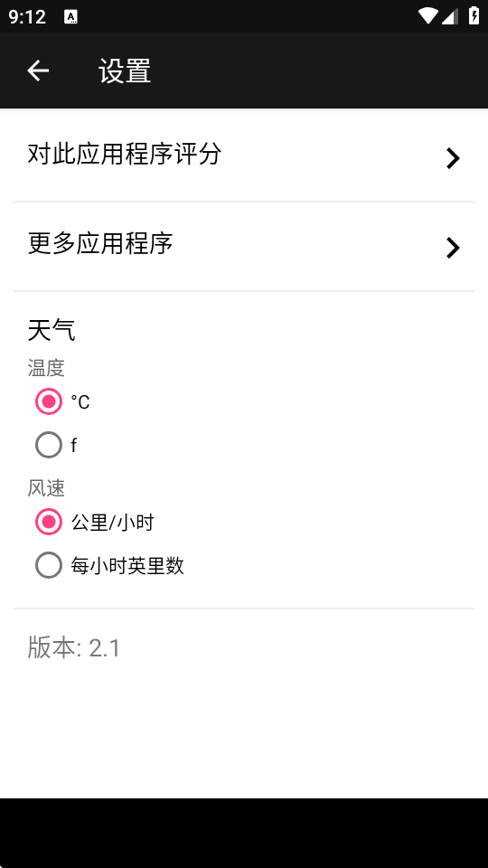Tap the chevron beside 更多应用程序
This screenshot has width=488, height=868.
point(453,248)
